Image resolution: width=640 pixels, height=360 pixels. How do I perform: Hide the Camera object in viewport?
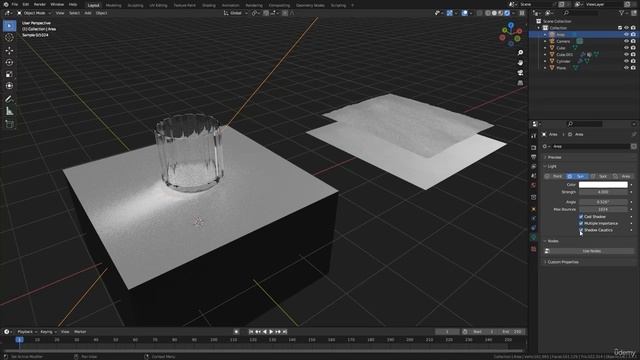627,41
